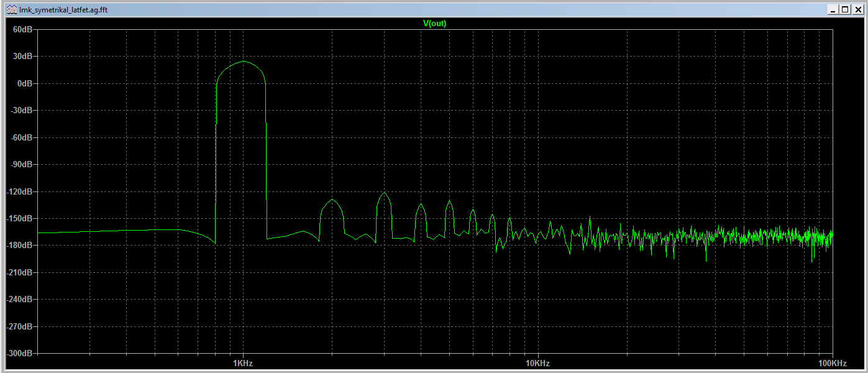This screenshot has width=868, height=373.
Task: Click the second harmonic peak near 2KHz
Action: pyautogui.click(x=332, y=200)
